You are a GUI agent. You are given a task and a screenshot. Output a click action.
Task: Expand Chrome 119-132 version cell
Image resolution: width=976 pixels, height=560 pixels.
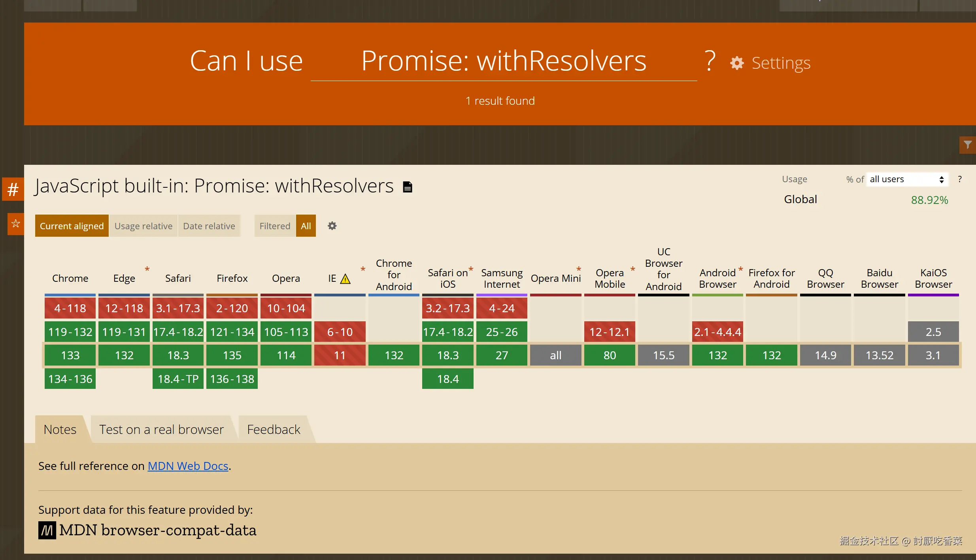(70, 332)
